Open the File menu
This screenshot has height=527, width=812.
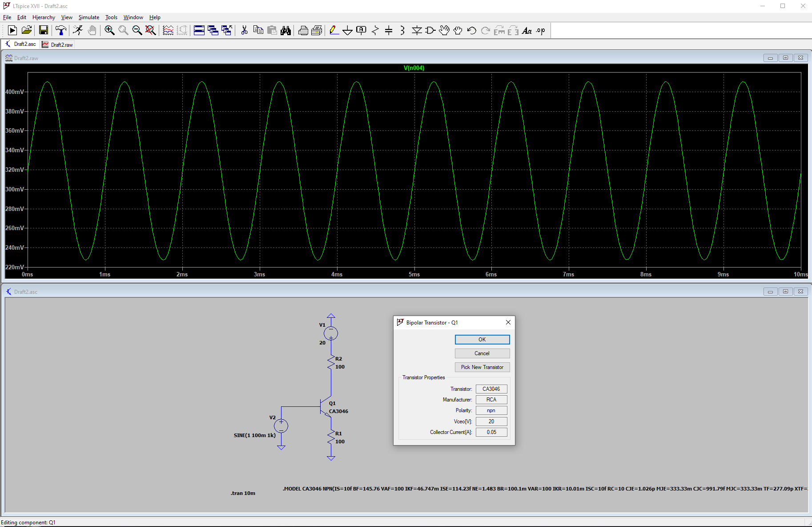click(7, 17)
